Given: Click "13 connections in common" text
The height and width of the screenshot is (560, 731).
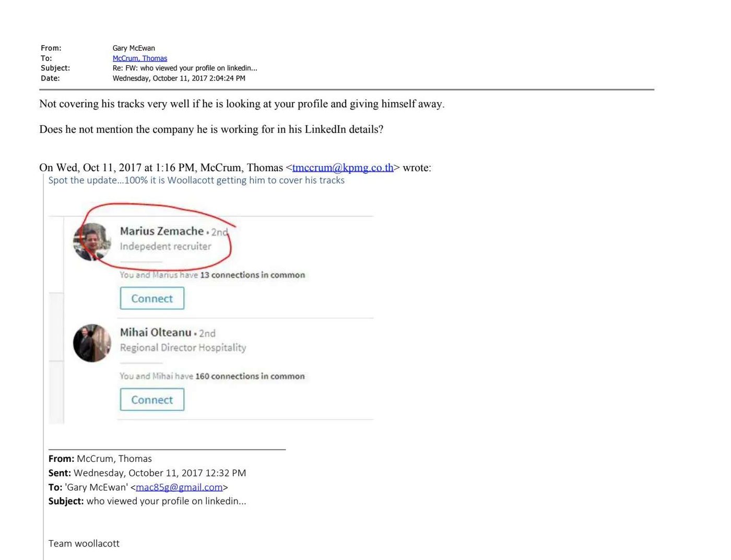Looking at the screenshot, I should click(x=253, y=275).
